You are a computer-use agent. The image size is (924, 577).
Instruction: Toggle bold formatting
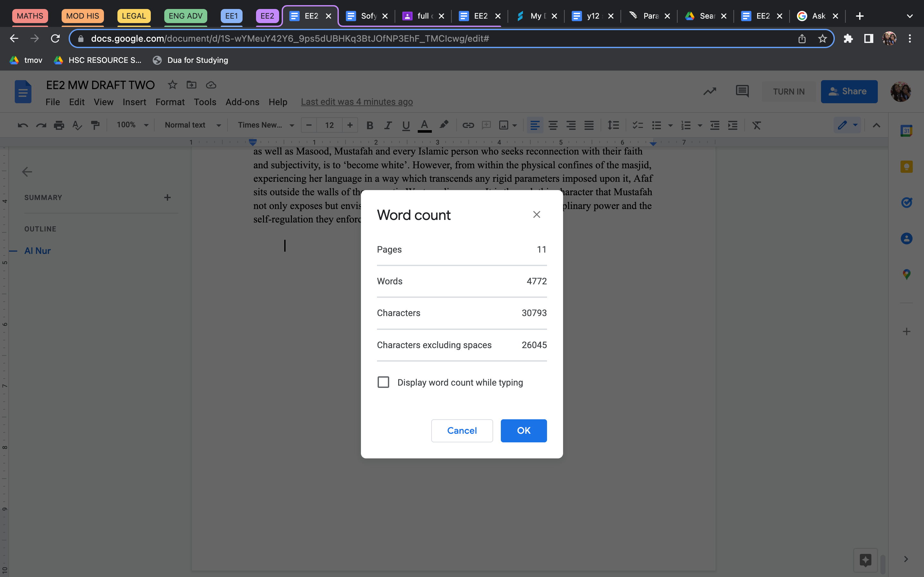[x=370, y=125]
